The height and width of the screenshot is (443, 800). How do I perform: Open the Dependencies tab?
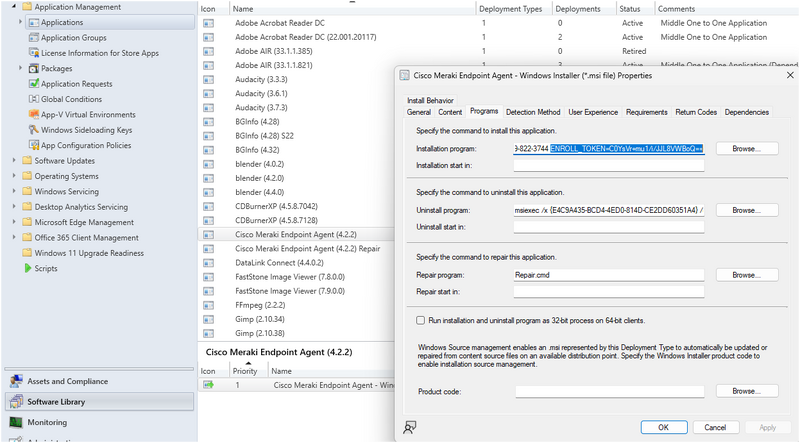click(746, 112)
